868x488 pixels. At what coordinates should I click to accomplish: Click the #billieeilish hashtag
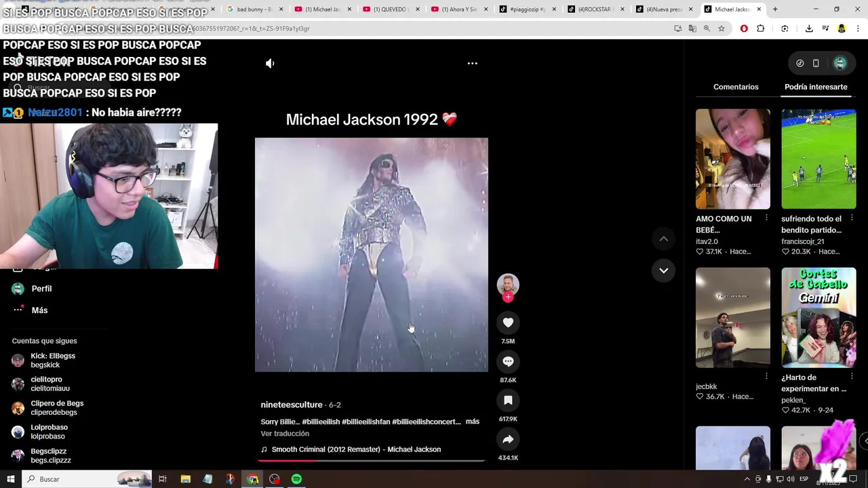click(x=321, y=422)
